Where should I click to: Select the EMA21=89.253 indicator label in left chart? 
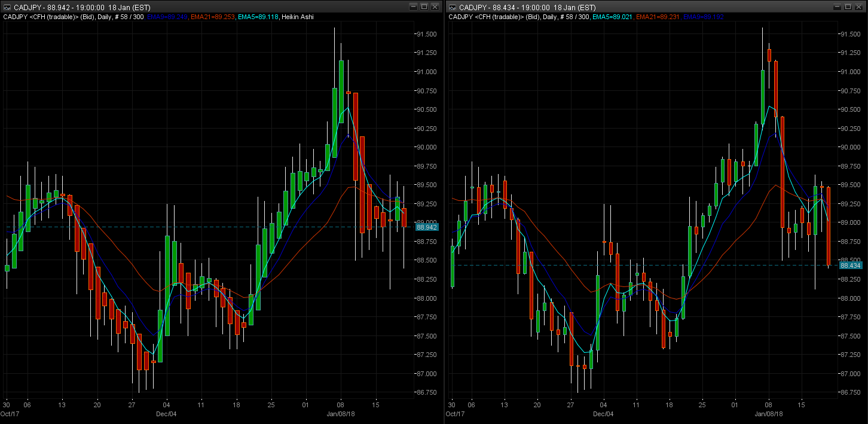(213, 17)
